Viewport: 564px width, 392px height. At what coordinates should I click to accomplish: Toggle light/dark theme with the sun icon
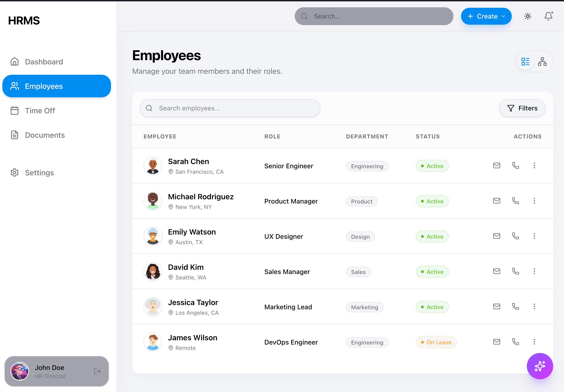528,16
